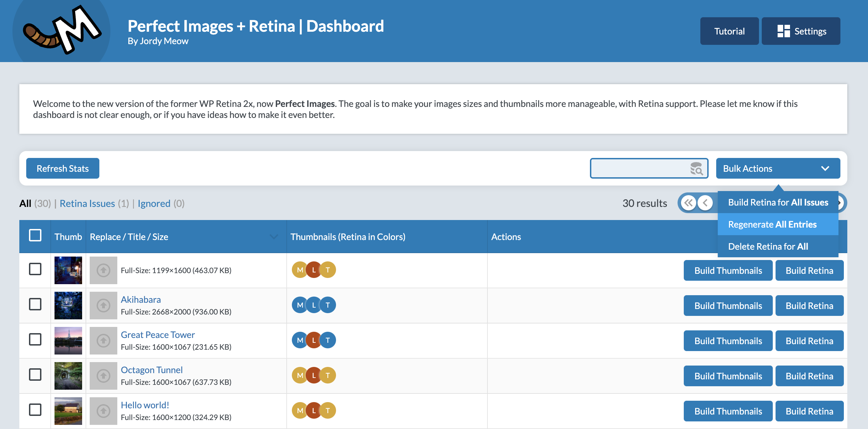This screenshot has width=868, height=429.
Task: Toggle the checkbox for Akihabara entry
Action: (36, 305)
